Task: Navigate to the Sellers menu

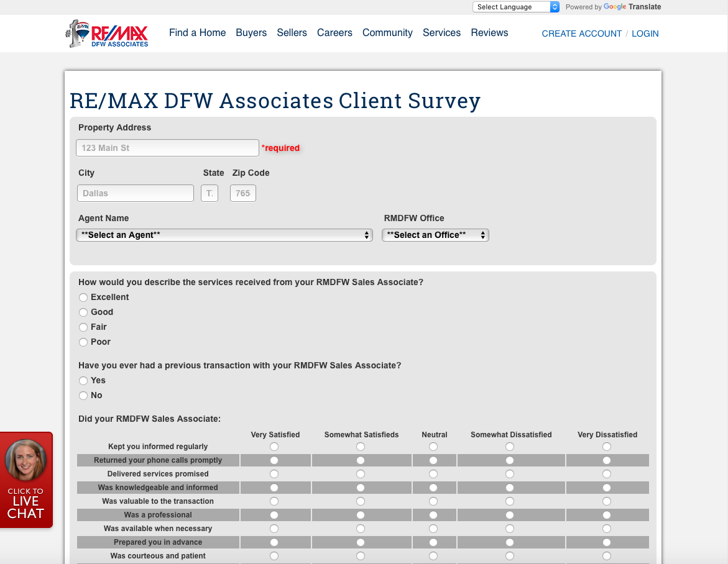Action: tap(292, 33)
